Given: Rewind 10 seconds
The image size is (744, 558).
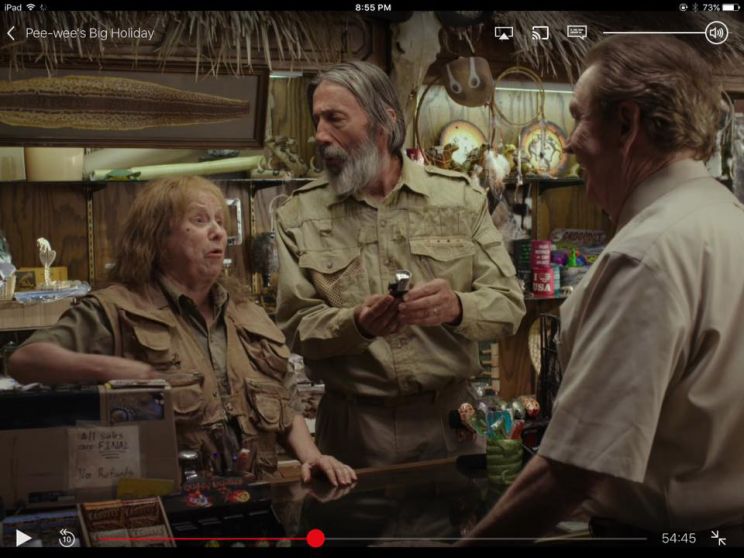Looking at the screenshot, I should pyautogui.click(x=67, y=538).
